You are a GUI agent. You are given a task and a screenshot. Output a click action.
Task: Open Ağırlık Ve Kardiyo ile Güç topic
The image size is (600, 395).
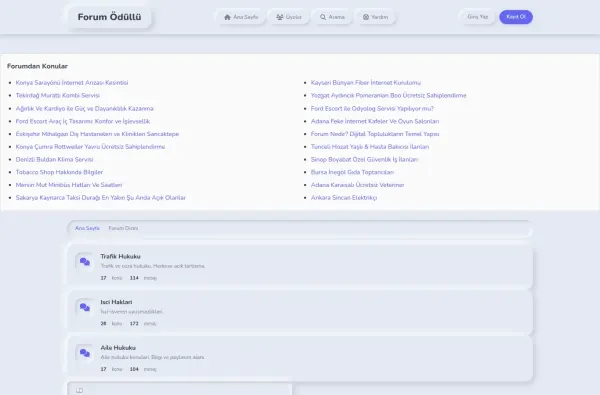[85, 108]
